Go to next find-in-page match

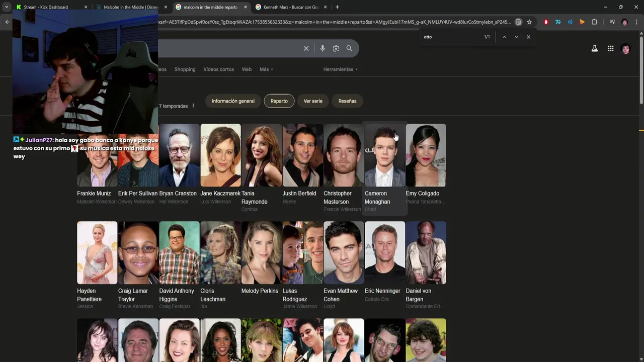(516, 37)
